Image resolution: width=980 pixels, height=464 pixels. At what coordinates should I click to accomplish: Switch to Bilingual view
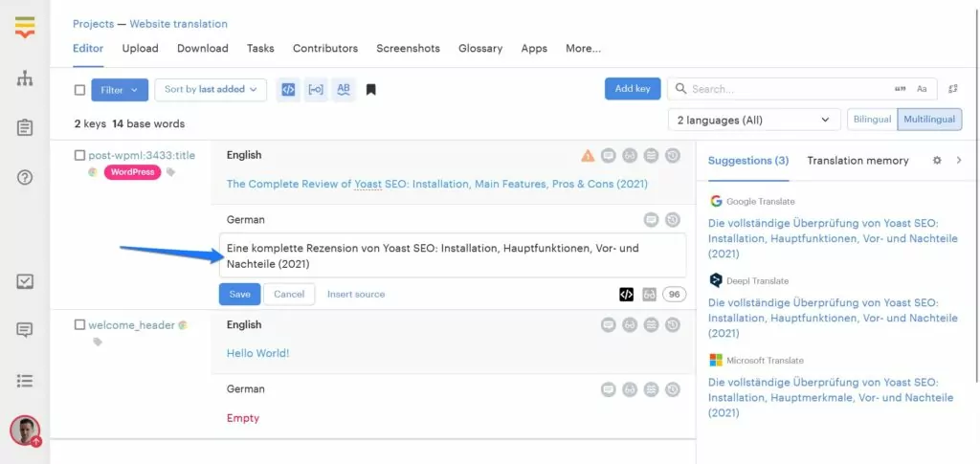[x=872, y=120]
